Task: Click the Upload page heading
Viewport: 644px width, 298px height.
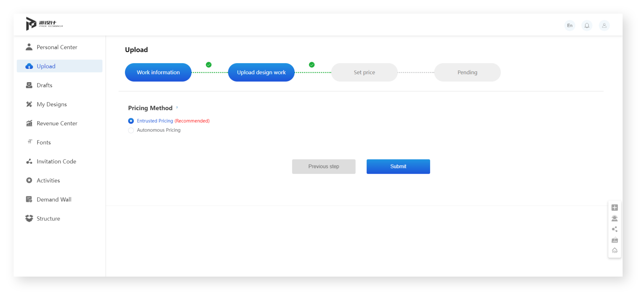Action: point(136,50)
